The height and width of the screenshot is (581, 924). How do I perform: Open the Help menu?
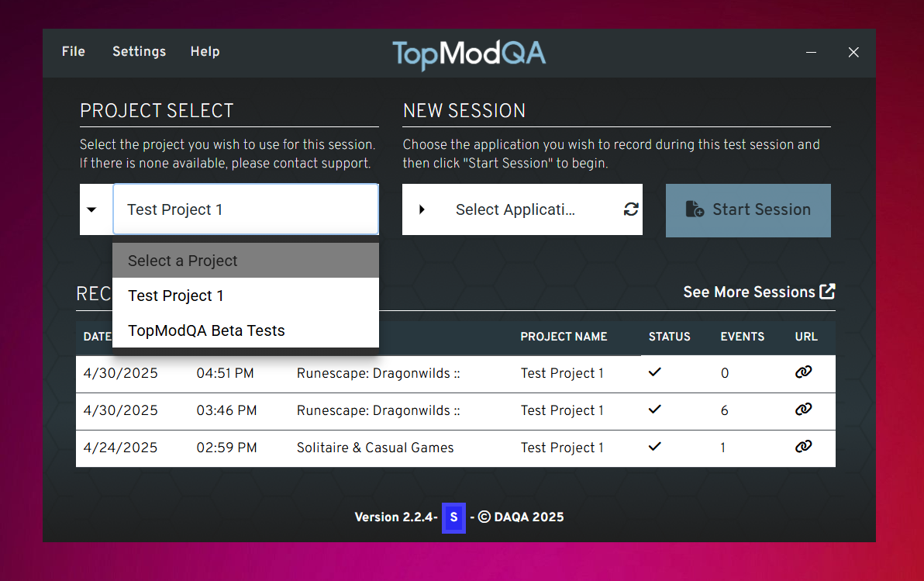point(205,52)
